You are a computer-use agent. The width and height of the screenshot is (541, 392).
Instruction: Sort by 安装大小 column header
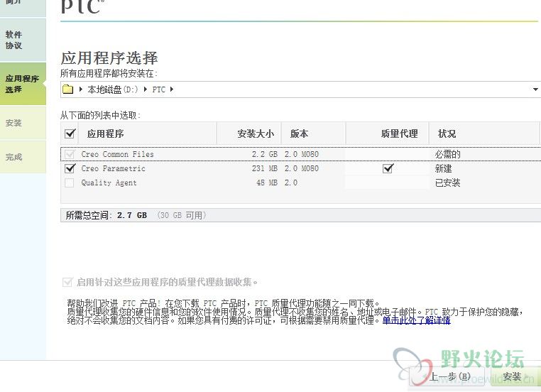click(248, 134)
